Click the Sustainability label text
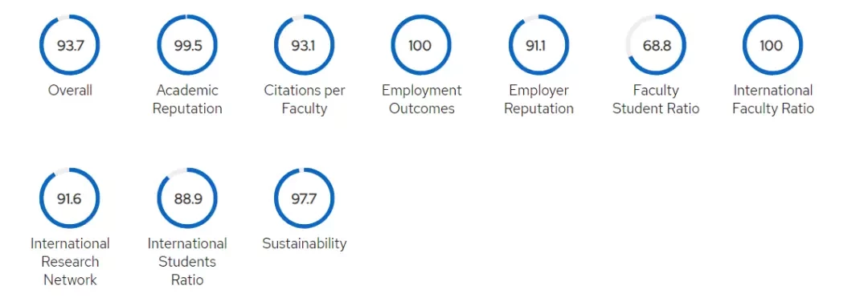The width and height of the screenshot is (868, 306). coord(304,243)
